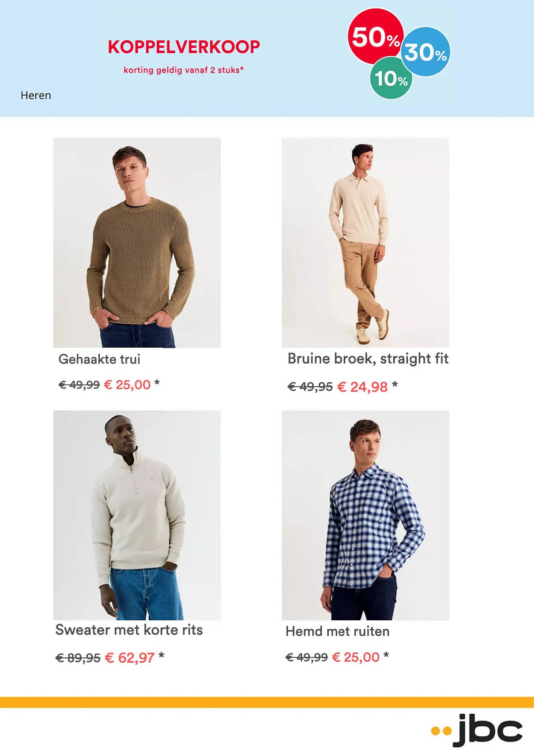Click the Gehaakte trui product title
Viewport: 534px width, 756px height.
(99, 359)
